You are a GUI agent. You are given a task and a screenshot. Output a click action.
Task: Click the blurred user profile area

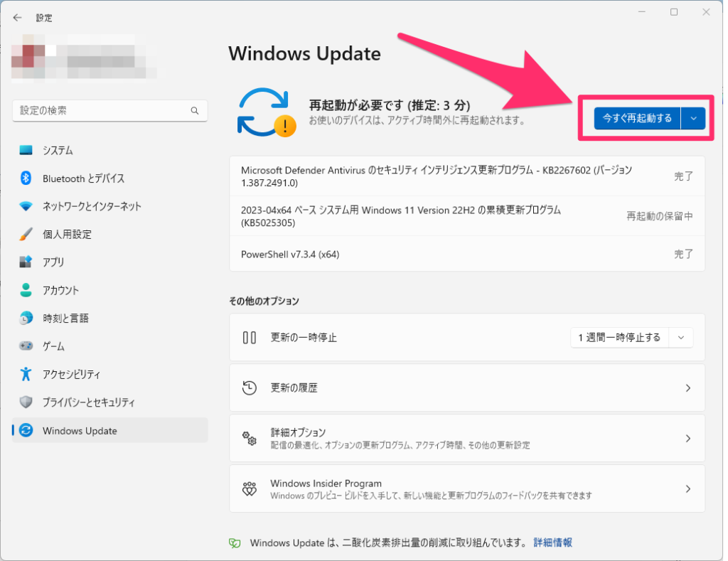(x=84, y=58)
